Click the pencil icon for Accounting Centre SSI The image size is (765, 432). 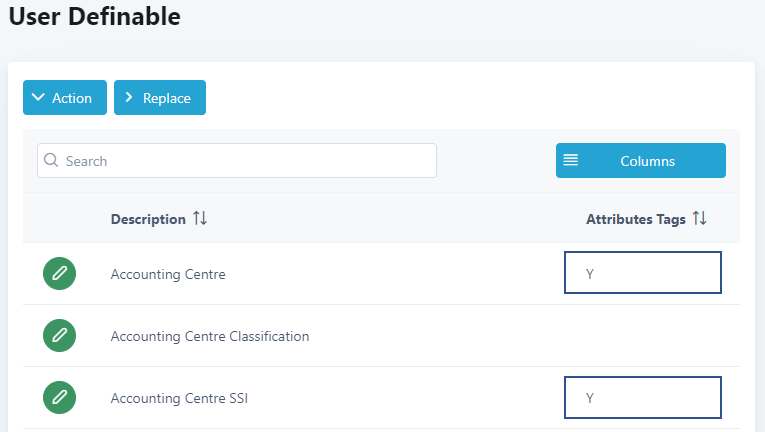click(60, 397)
